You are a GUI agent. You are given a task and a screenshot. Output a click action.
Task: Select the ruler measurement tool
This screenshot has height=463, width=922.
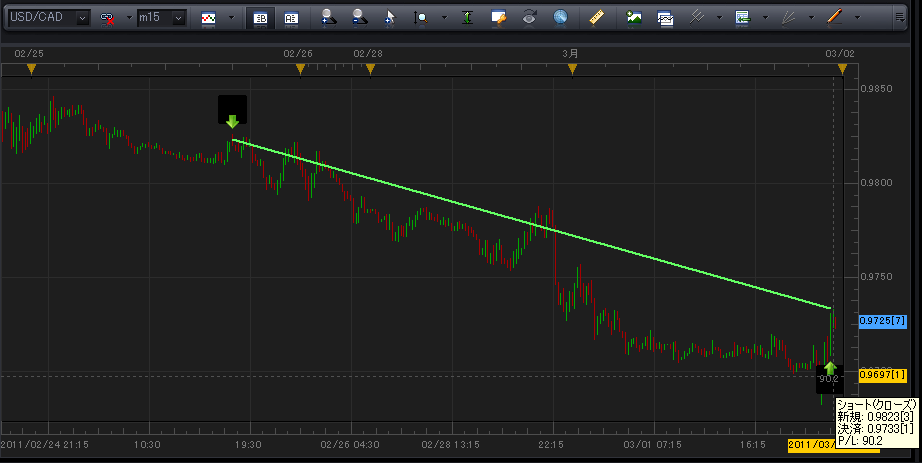[x=597, y=18]
